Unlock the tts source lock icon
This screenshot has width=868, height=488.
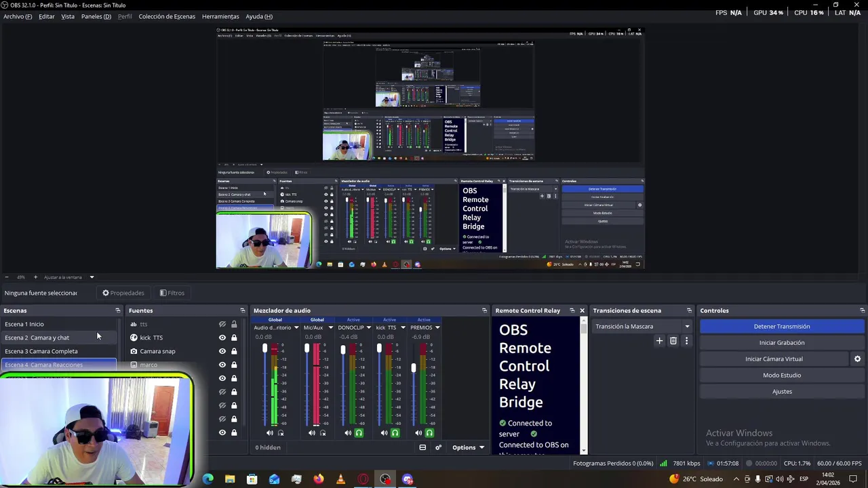pos(234,325)
